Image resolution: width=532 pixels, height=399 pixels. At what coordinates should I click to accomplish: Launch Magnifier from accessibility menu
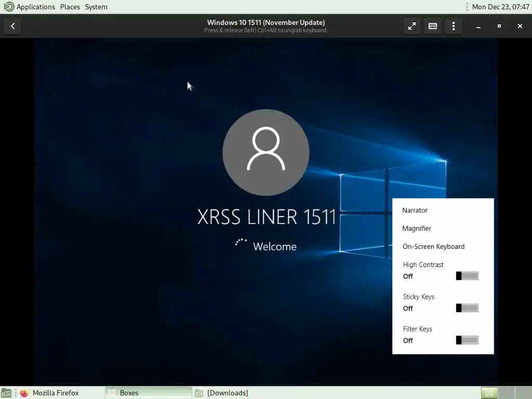[417, 229]
